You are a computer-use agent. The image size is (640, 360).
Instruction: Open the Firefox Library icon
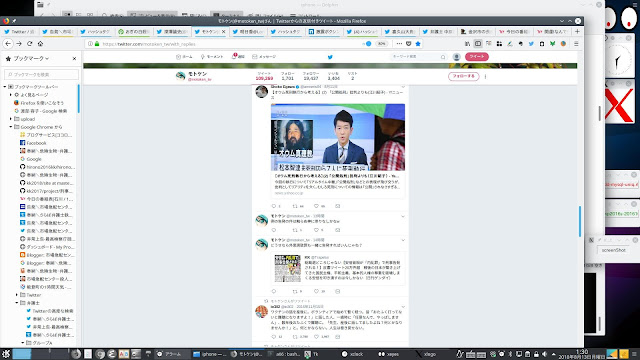467,44
